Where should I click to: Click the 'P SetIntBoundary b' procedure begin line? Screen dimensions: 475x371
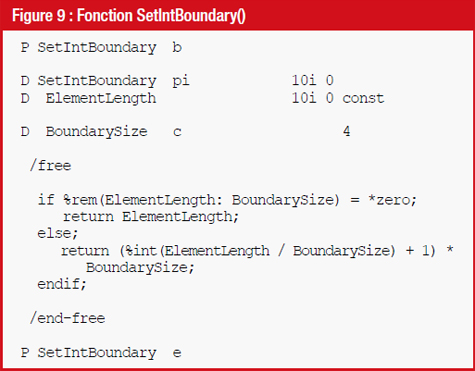(x=101, y=48)
